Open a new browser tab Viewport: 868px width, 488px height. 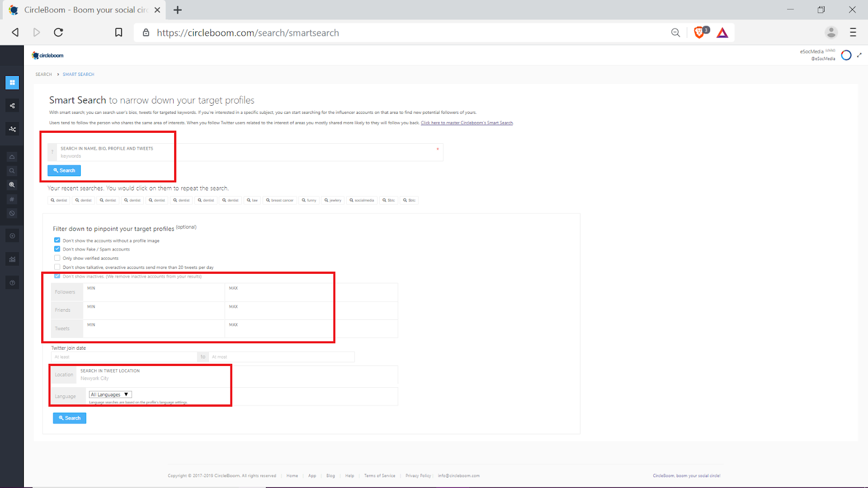(177, 10)
